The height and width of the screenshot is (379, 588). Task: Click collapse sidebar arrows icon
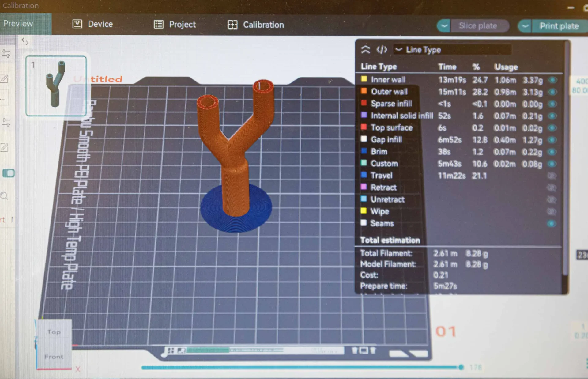pyautogui.click(x=25, y=41)
